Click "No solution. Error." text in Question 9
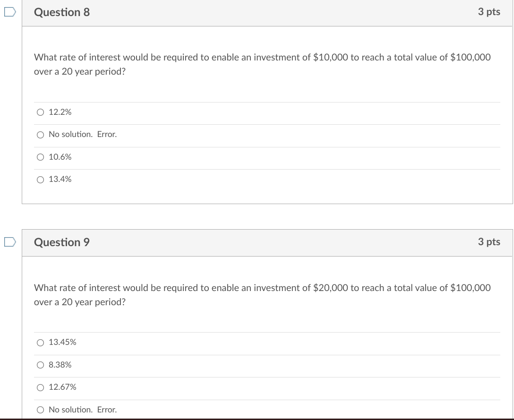Image resolution: width=514 pixels, height=420 pixels. pos(83,410)
